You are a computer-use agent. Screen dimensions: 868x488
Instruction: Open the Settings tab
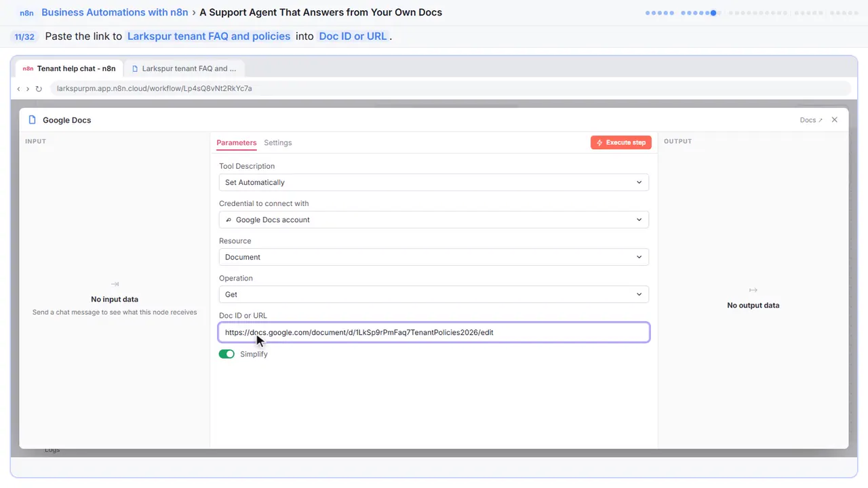coord(278,143)
